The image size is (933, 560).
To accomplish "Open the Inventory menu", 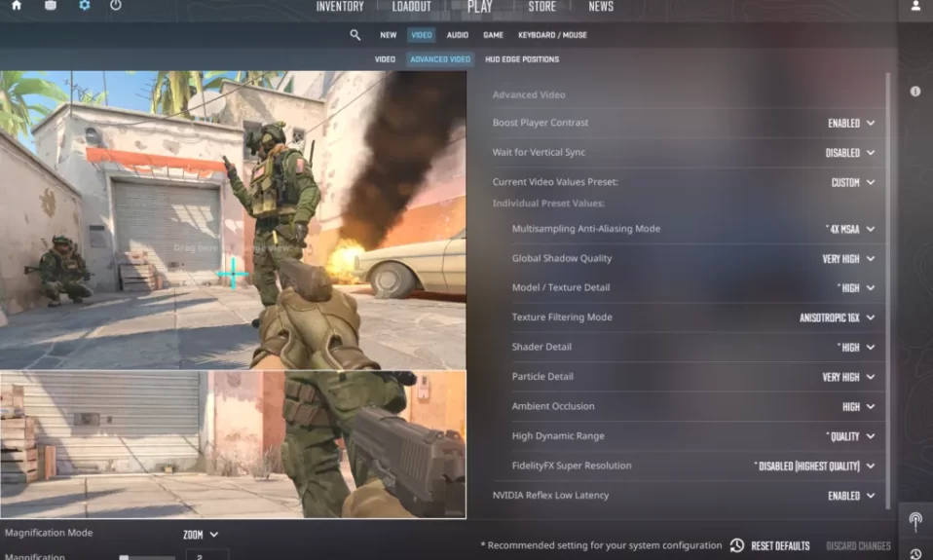I will click(x=340, y=7).
